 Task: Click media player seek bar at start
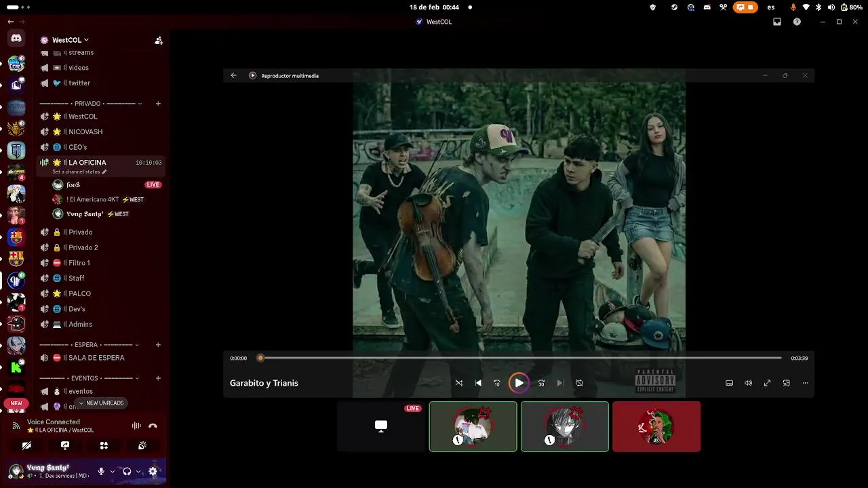pos(260,358)
